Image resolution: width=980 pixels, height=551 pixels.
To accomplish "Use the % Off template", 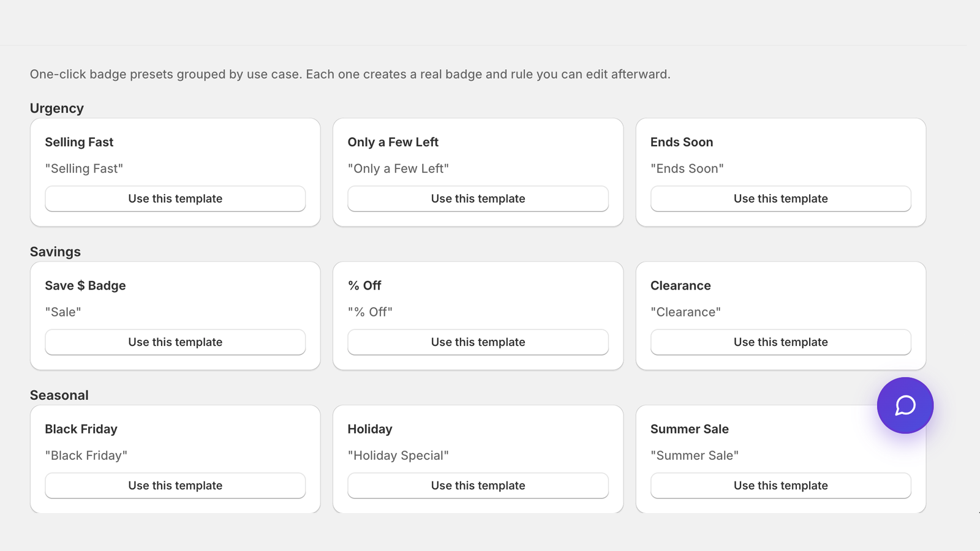I will point(478,342).
